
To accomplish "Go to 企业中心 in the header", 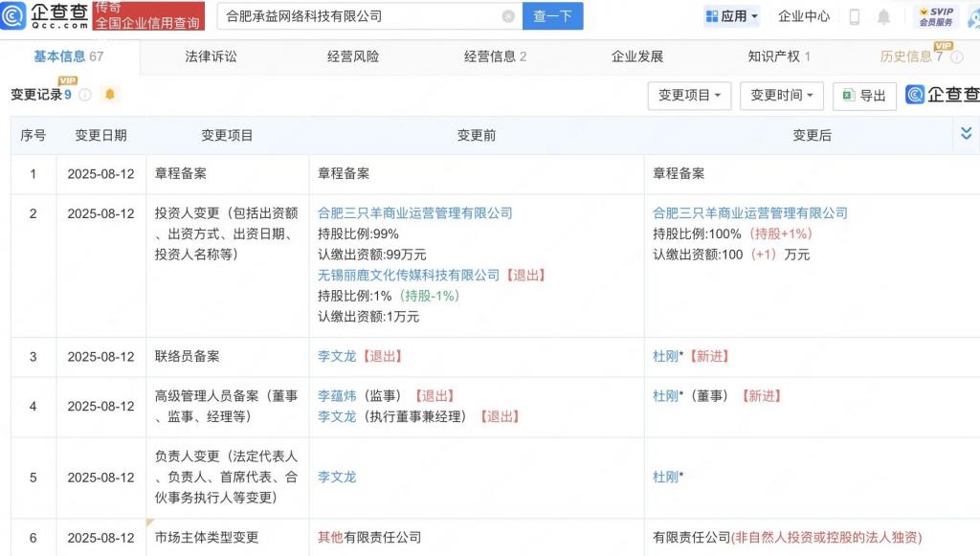I will 804,16.
